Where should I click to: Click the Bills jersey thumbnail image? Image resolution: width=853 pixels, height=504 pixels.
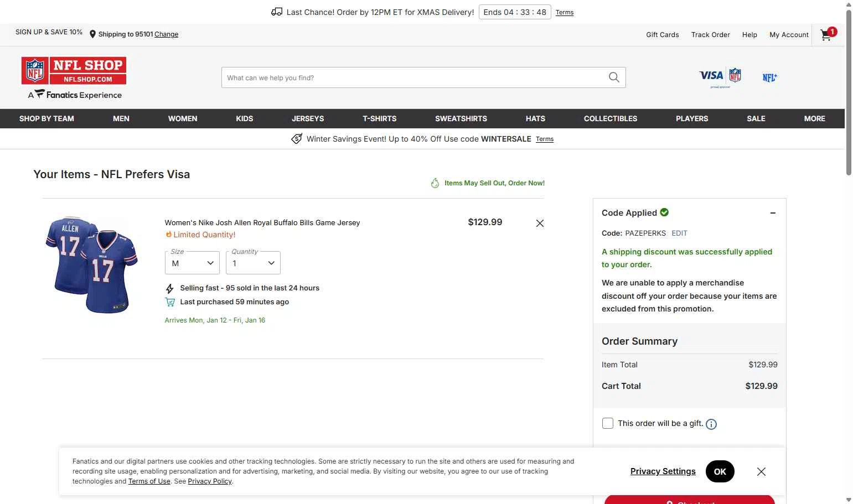click(x=91, y=265)
